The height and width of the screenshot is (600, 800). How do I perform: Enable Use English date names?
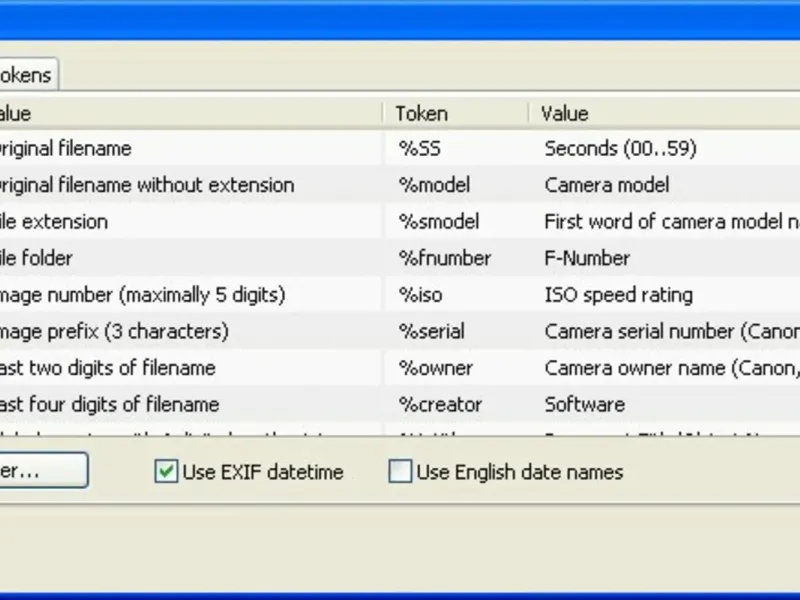[x=400, y=472]
